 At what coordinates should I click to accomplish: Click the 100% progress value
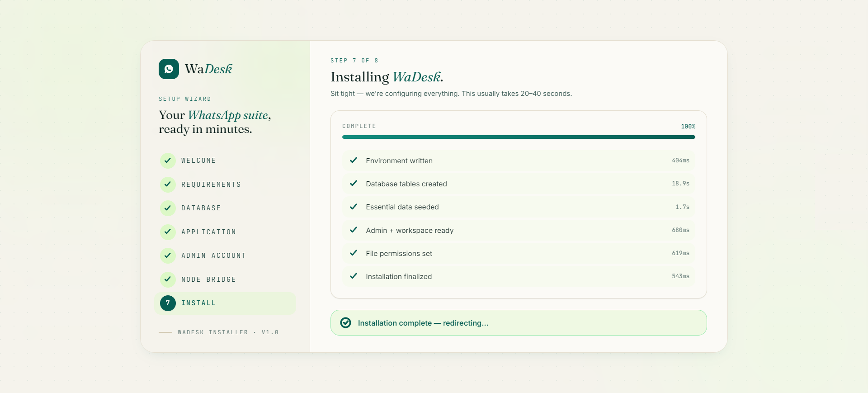pyautogui.click(x=688, y=127)
